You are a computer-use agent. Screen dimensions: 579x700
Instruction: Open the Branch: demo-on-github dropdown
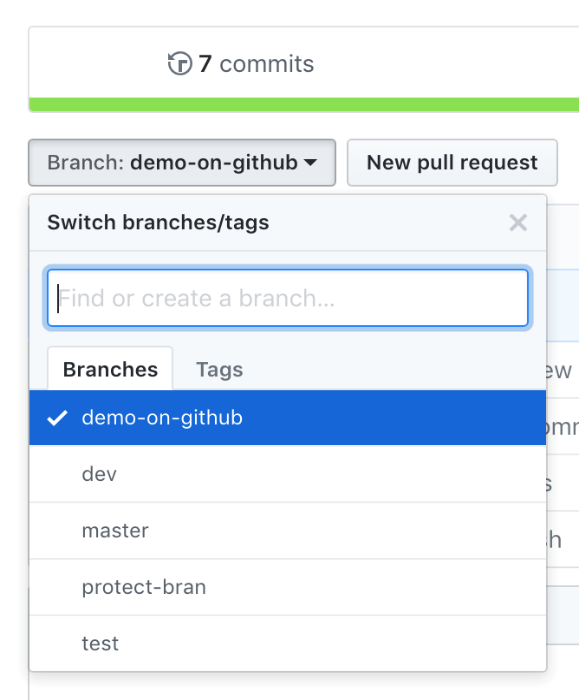182,162
